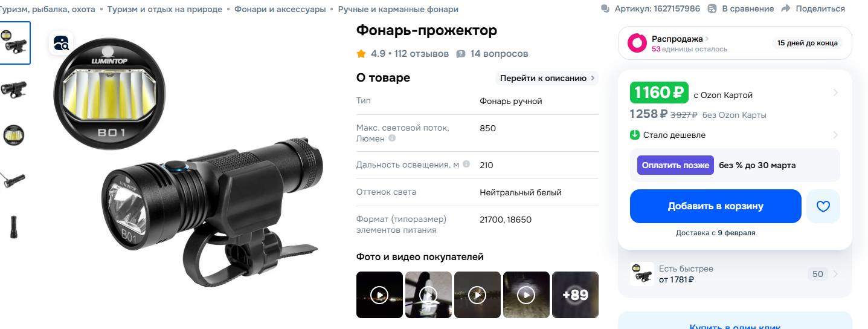868x329 pixels.
Task: Click Добавить в корзину button
Action: [x=716, y=206]
